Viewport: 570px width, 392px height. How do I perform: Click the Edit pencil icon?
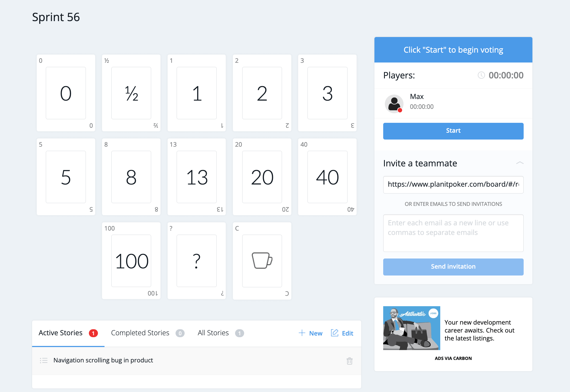335,333
